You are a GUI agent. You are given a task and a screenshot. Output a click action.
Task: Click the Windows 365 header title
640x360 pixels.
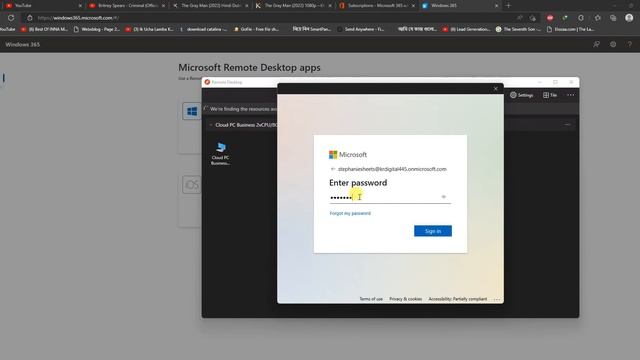pyautogui.click(x=23, y=44)
